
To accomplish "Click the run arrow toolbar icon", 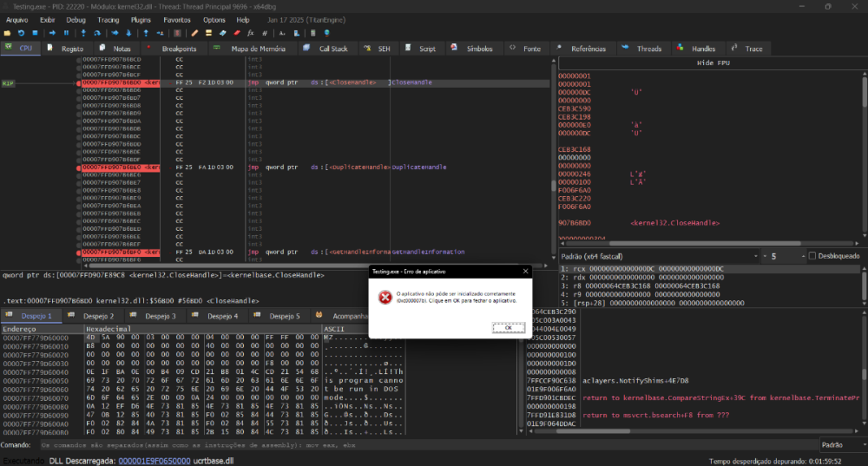I will click(x=53, y=33).
